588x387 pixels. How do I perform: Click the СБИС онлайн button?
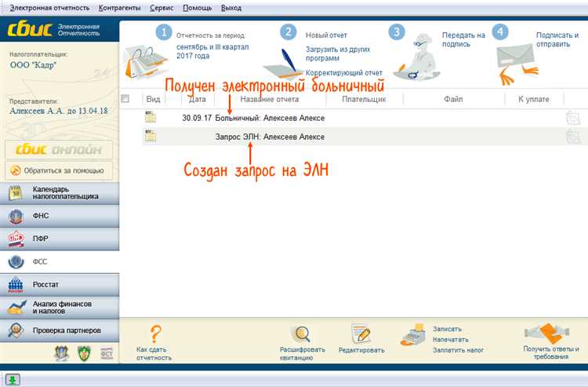(59, 149)
